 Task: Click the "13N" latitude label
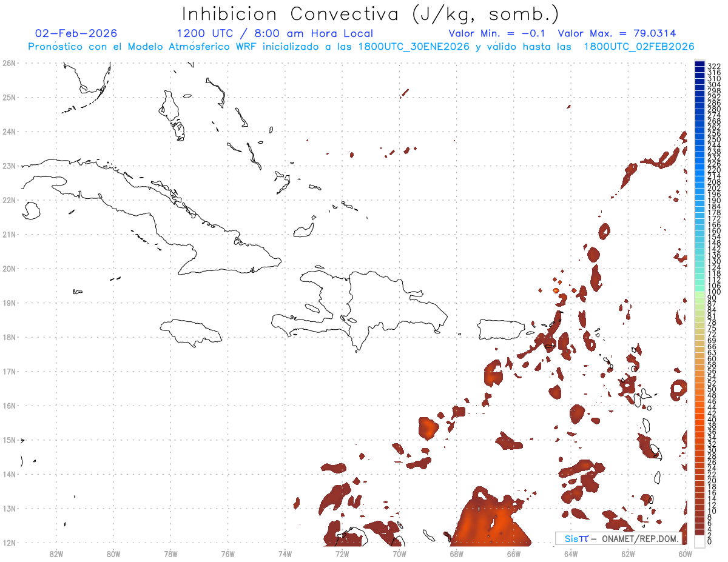[x=8, y=509]
